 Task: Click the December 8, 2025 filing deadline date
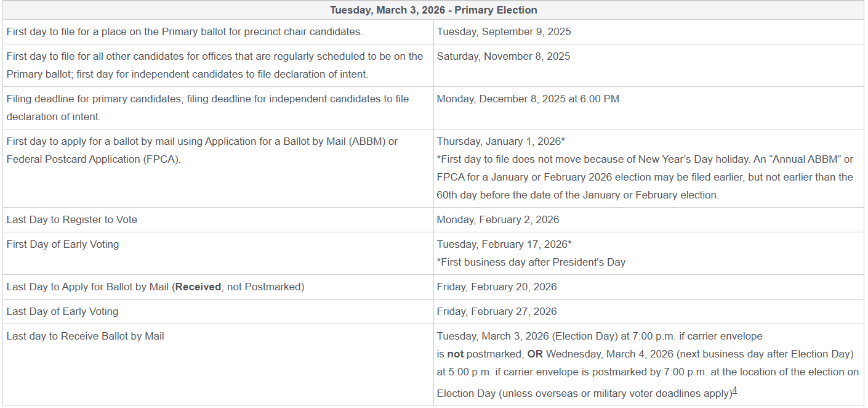[x=528, y=99]
